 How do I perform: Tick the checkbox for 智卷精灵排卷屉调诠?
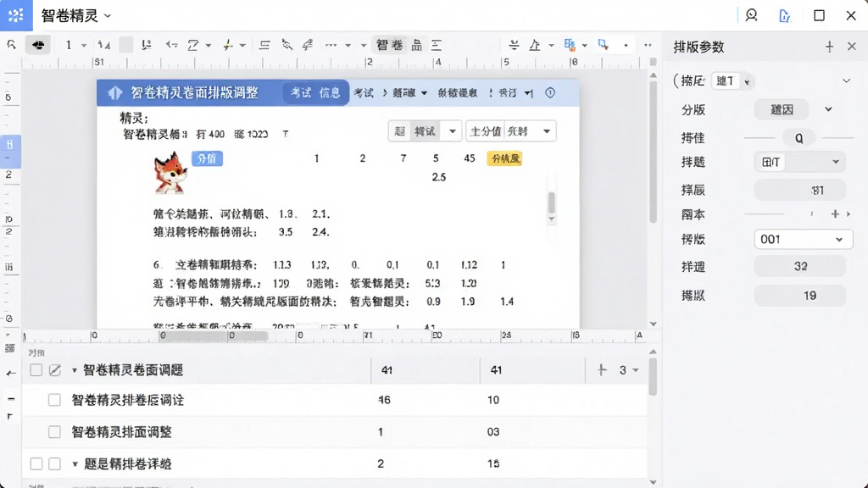(54, 400)
